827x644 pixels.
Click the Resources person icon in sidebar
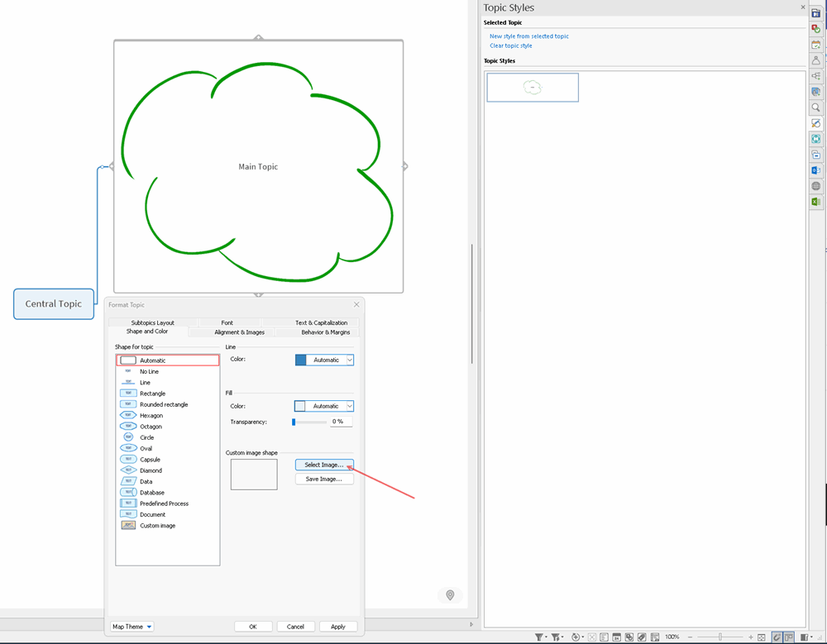pos(815,60)
